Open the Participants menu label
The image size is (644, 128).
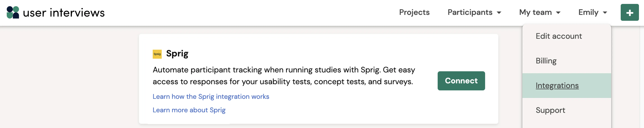point(470,12)
